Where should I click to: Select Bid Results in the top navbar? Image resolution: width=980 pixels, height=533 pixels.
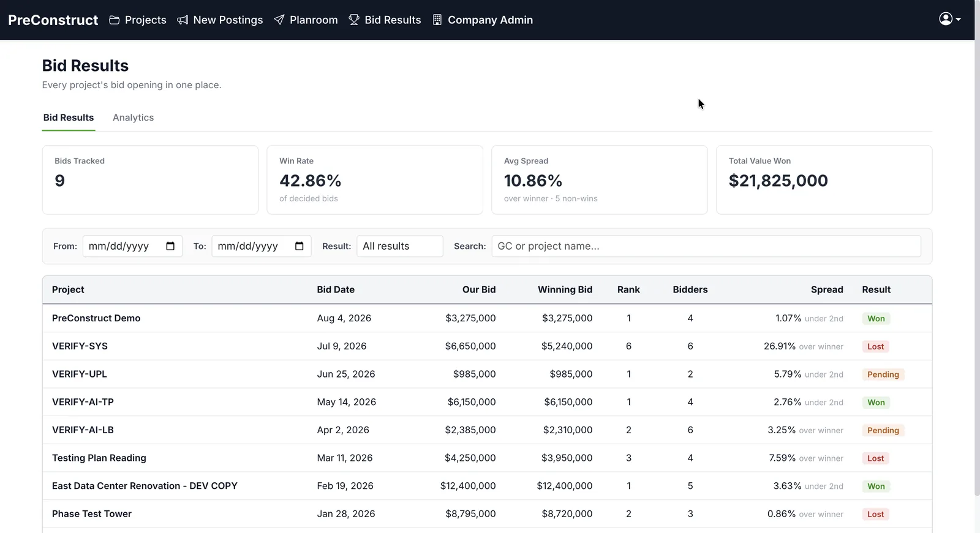point(385,20)
